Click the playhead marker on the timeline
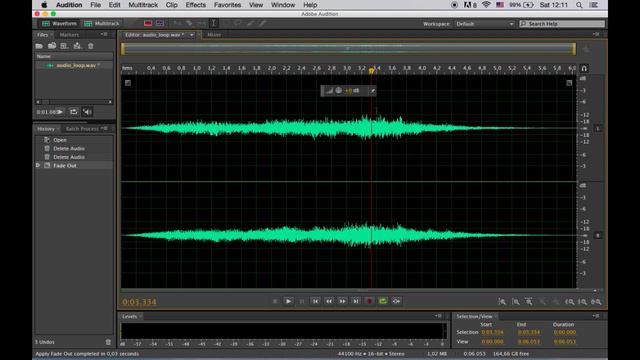The height and width of the screenshot is (360, 640). coord(371,71)
